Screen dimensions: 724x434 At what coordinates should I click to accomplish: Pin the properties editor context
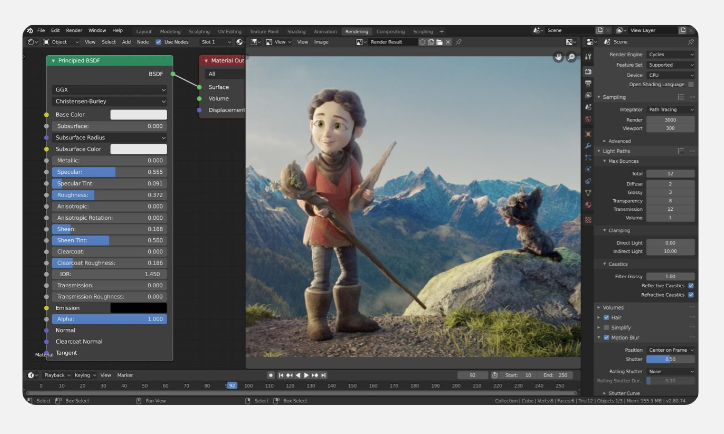pos(691,42)
